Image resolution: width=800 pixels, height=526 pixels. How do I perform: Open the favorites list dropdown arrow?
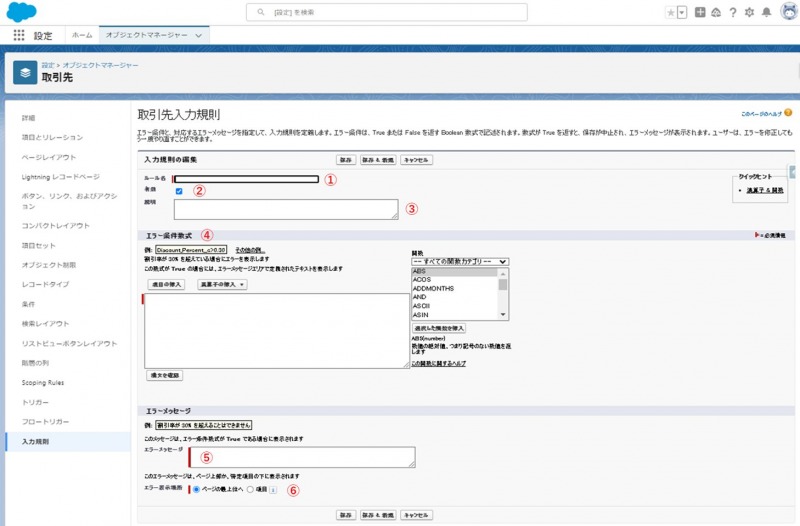click(682, 12)
